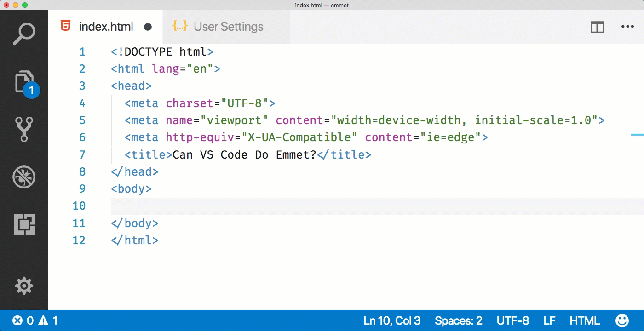Change line endings from LF
644x331 pixels.
pos(549,320)
